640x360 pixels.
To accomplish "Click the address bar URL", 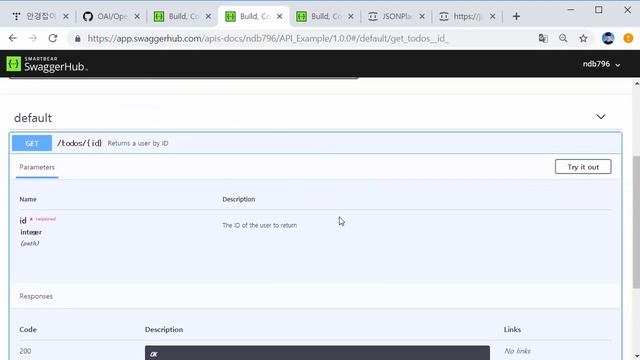I will pyautogui.click(x=267, y=39).
